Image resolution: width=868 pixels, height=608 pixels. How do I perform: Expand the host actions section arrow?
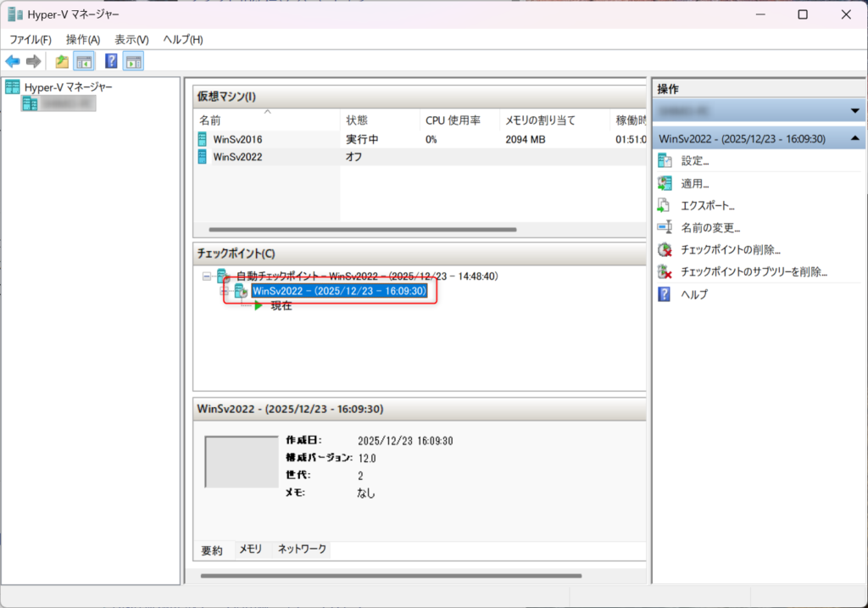coord(854,112)
